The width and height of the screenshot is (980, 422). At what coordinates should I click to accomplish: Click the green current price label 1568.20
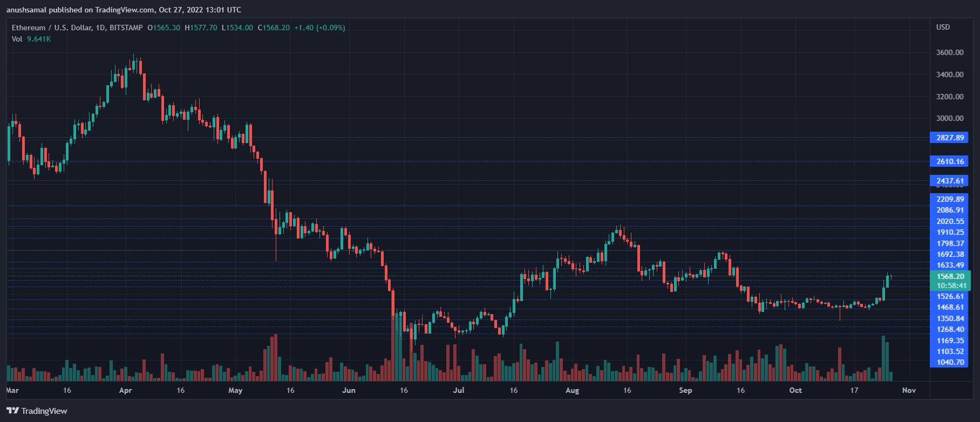(950, 276)
